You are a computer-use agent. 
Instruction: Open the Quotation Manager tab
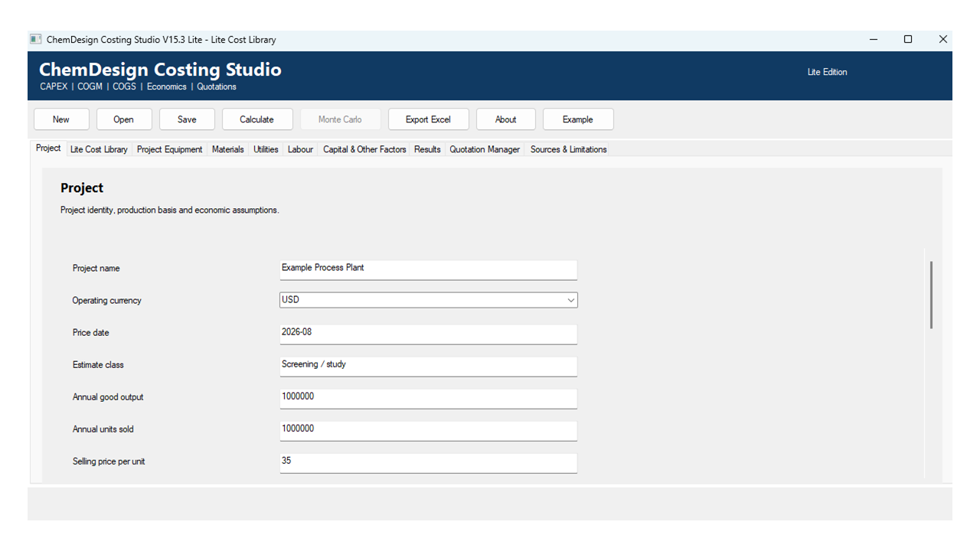[x=485, y=149]
